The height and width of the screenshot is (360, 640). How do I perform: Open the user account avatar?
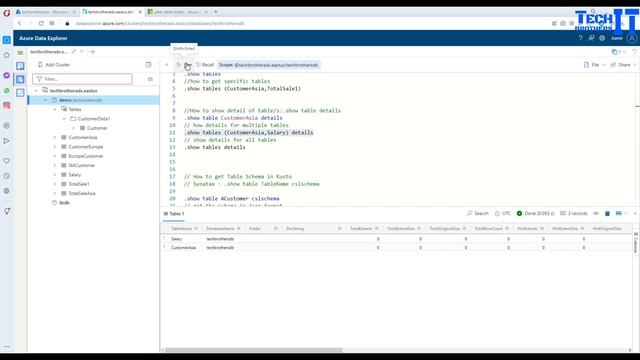pos(632,38)
